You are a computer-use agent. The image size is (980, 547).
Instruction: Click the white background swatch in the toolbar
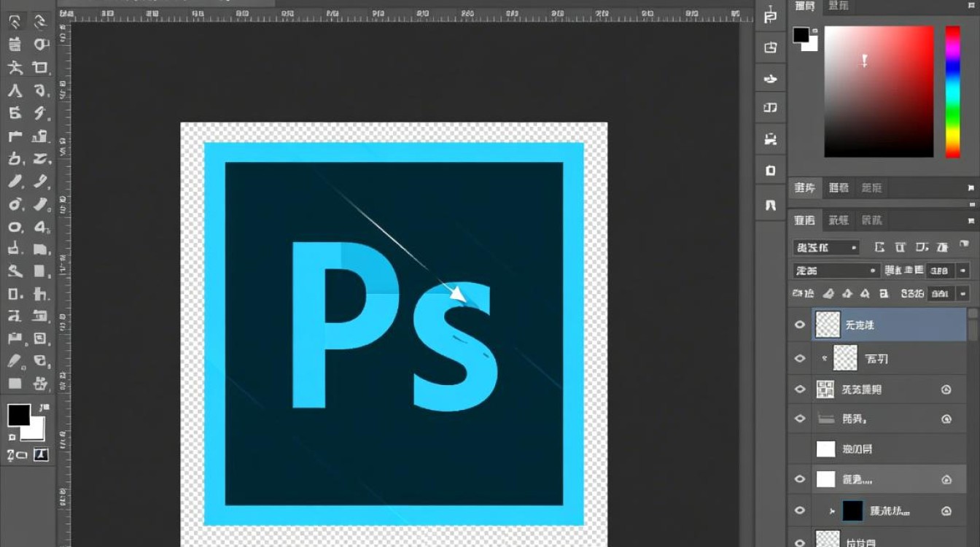[36, 431]
